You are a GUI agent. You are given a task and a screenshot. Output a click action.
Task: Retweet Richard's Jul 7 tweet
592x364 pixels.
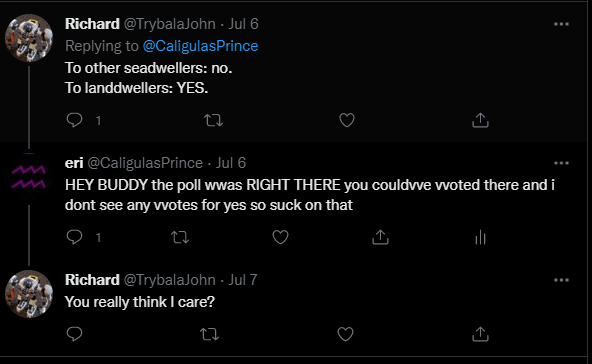(x=209, y=334)
